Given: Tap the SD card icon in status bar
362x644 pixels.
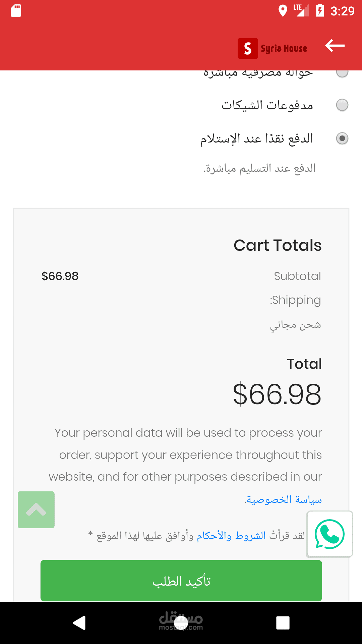Looking at the screenshot, I should [x=16, y=11].
